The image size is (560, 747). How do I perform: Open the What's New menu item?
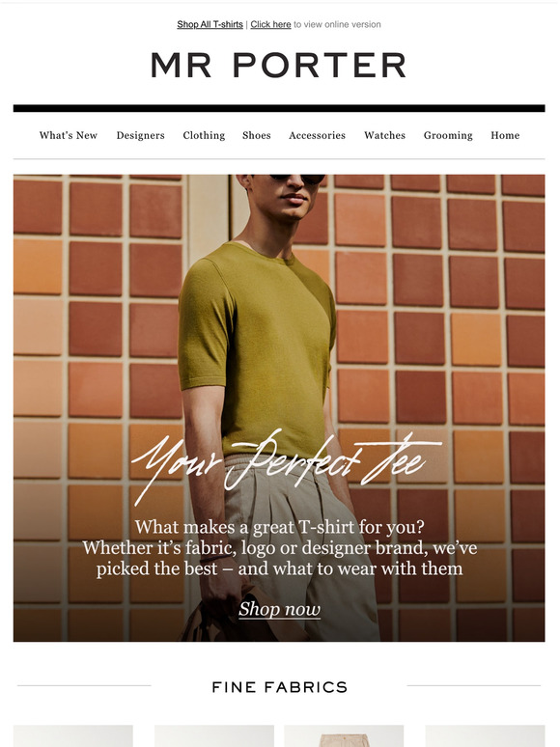click(69, 135)
